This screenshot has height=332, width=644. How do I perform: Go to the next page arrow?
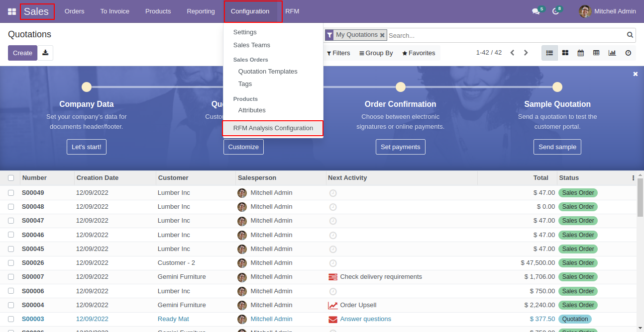(x=526, y=53)
